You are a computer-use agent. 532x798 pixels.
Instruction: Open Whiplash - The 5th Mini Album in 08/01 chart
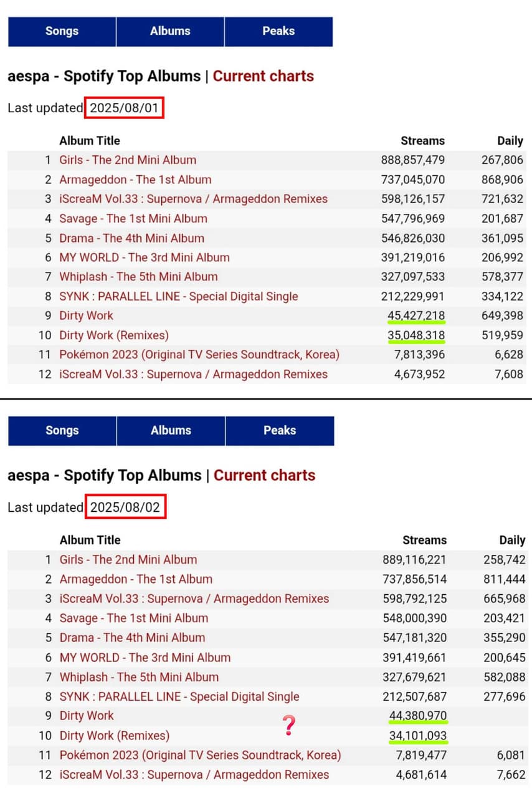pos(138,277)
